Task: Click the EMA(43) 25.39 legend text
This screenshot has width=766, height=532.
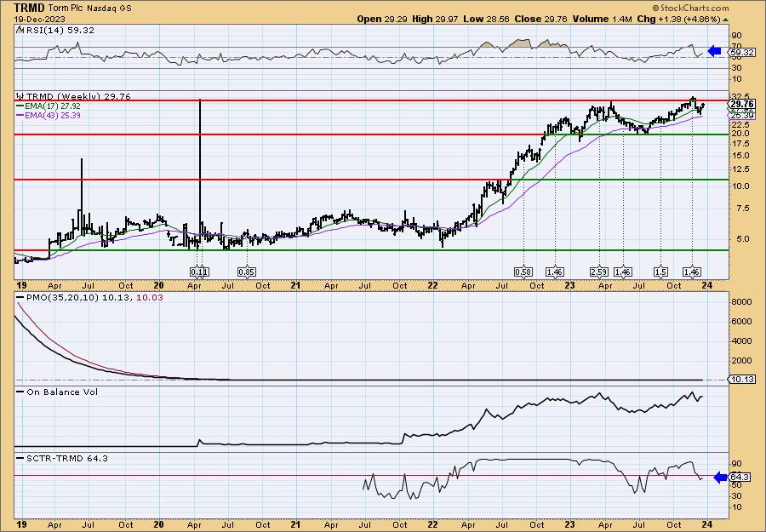Action: [54, 116]
